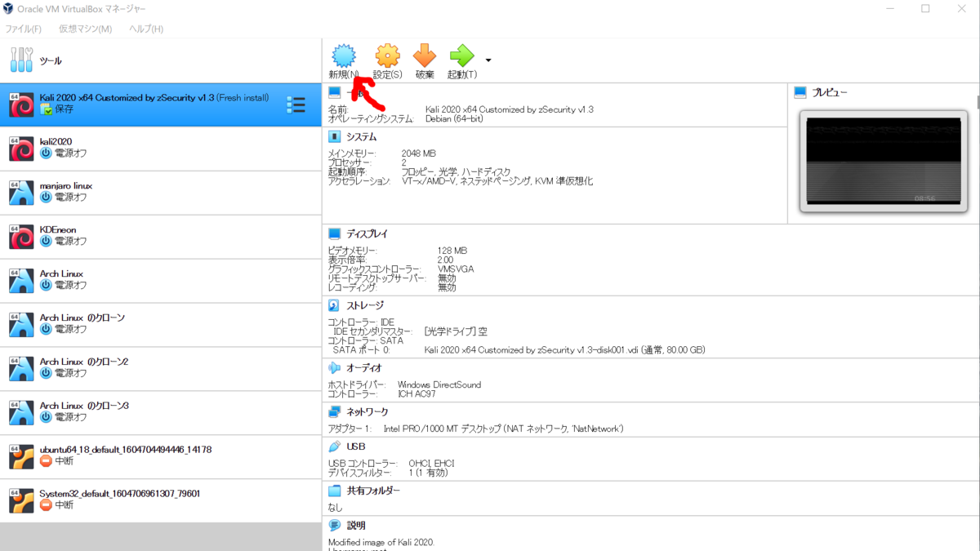Open the 仮想マシン(M) menu
The height and width of the screenshot is (551, 980).
[x=86, y=28]
